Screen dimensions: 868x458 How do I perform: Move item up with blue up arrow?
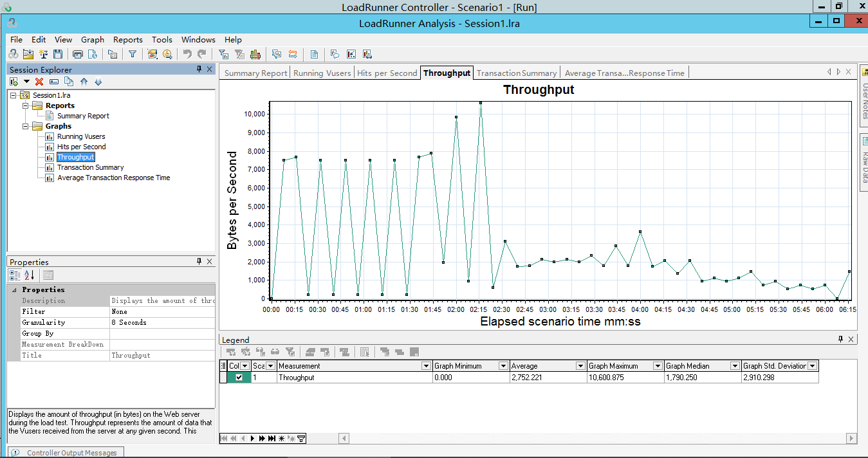coord(84,82)
